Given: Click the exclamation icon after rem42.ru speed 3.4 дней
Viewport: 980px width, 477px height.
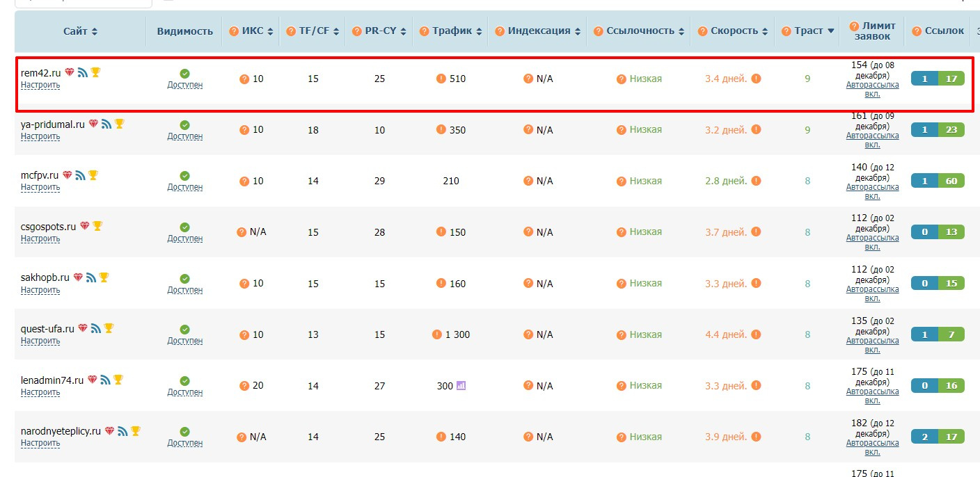Looking at the screenshot, I should pyautogui.click(x=756, y=79).
